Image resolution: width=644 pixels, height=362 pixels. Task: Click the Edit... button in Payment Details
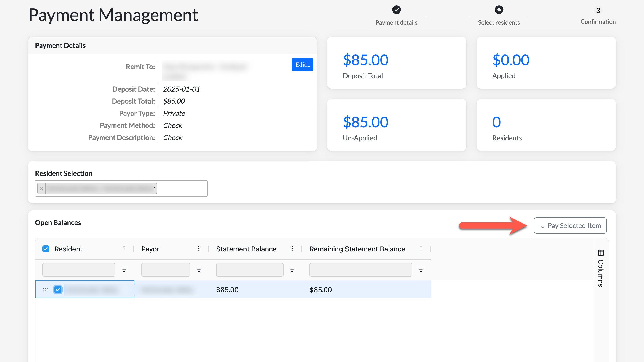coord(302,65)
